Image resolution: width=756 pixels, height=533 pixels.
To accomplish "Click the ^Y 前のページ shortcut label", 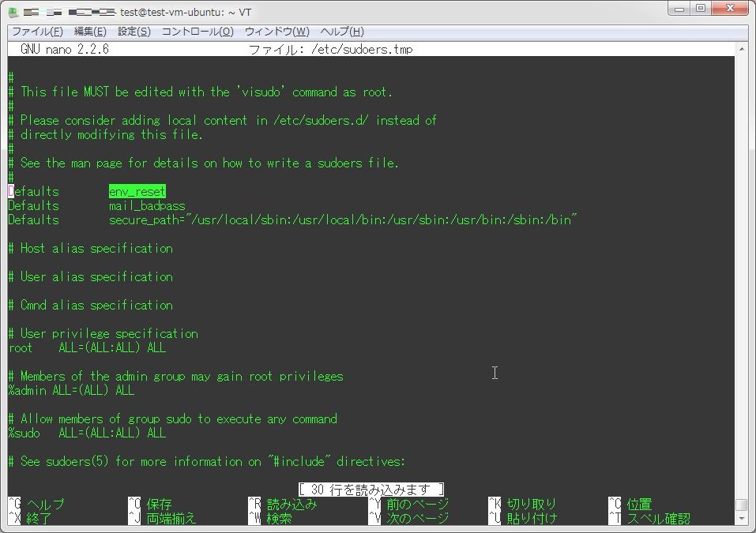I will (409, 504).
